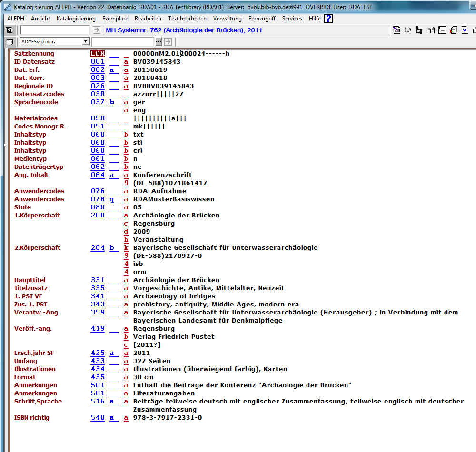Select the highlighted LDR field tag

[x=98, y=54]
